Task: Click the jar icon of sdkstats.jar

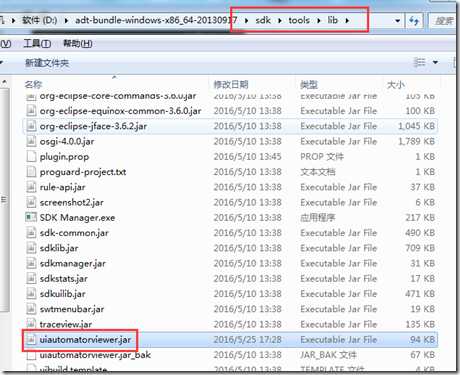Action: [31, 278]
